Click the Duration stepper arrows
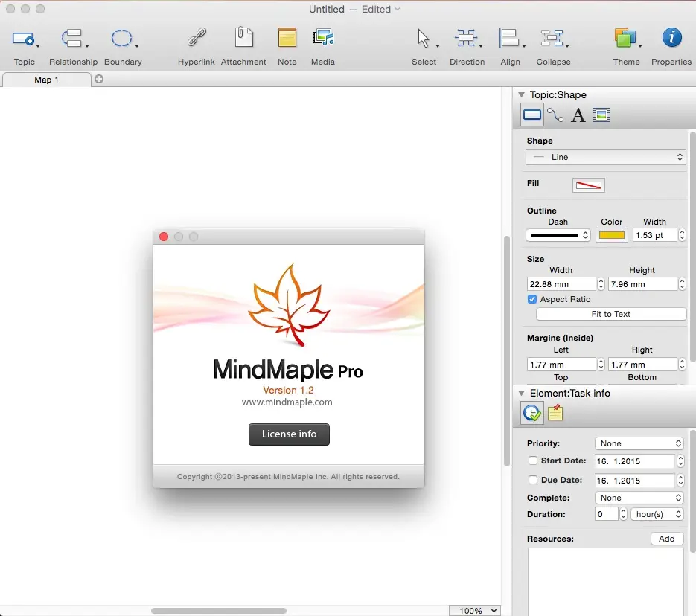 pyautogui.click(x=623, y=514)
